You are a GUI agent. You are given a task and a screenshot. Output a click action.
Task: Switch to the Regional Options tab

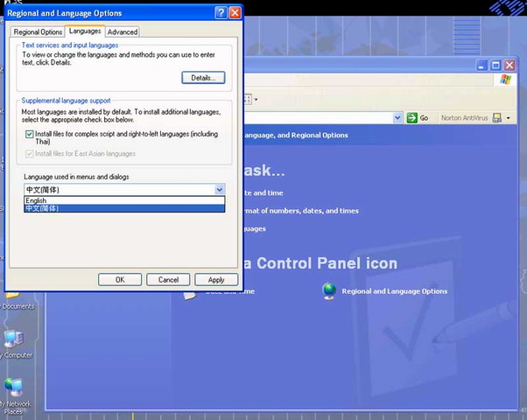[x=39, y=32]
